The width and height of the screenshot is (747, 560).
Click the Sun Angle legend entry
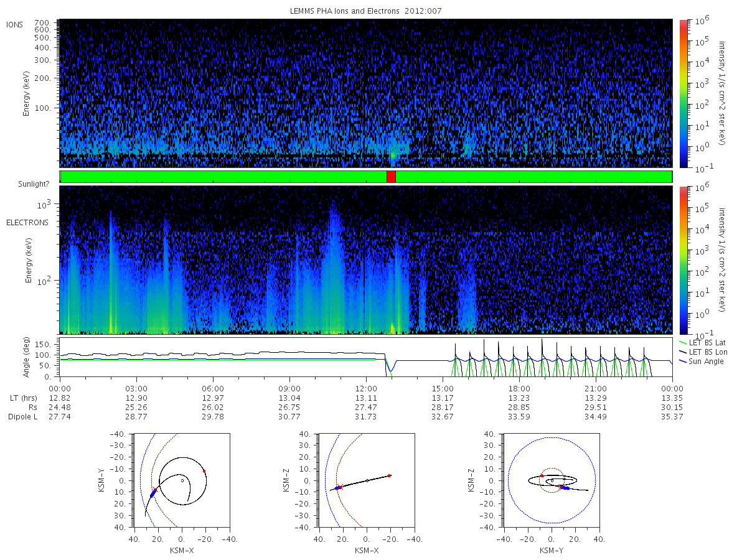[x=701, y=362]
